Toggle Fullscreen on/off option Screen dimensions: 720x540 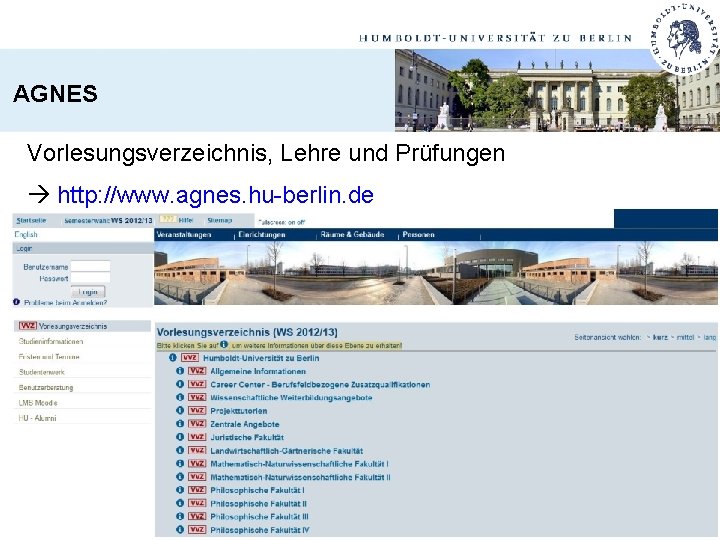[281, 222]
